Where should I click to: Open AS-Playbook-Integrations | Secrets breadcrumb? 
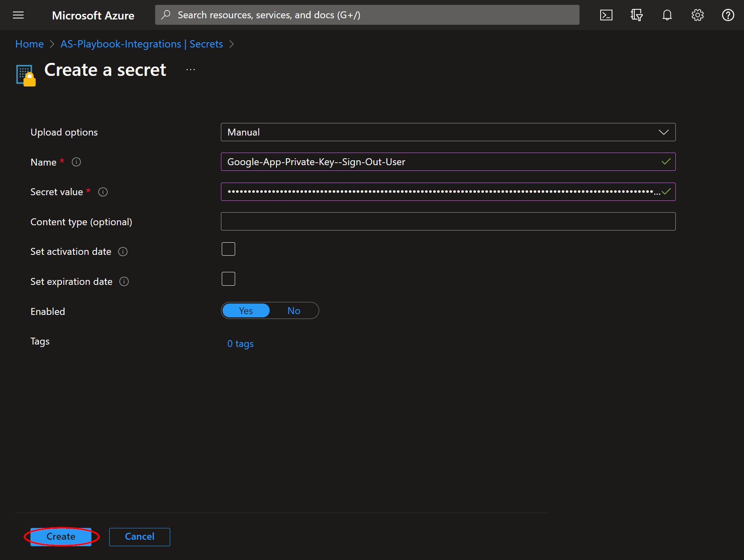pyautogui.click(x=142, y=44)
